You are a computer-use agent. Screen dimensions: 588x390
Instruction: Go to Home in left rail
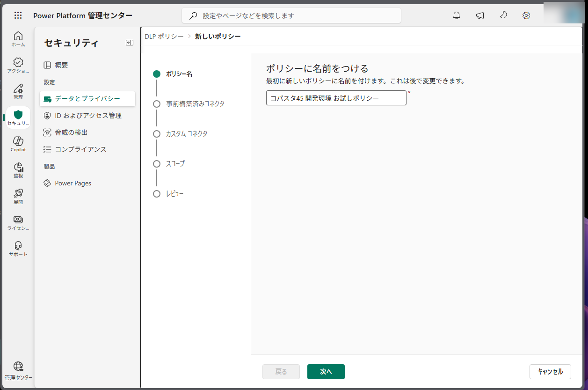[x=18, y=39]
